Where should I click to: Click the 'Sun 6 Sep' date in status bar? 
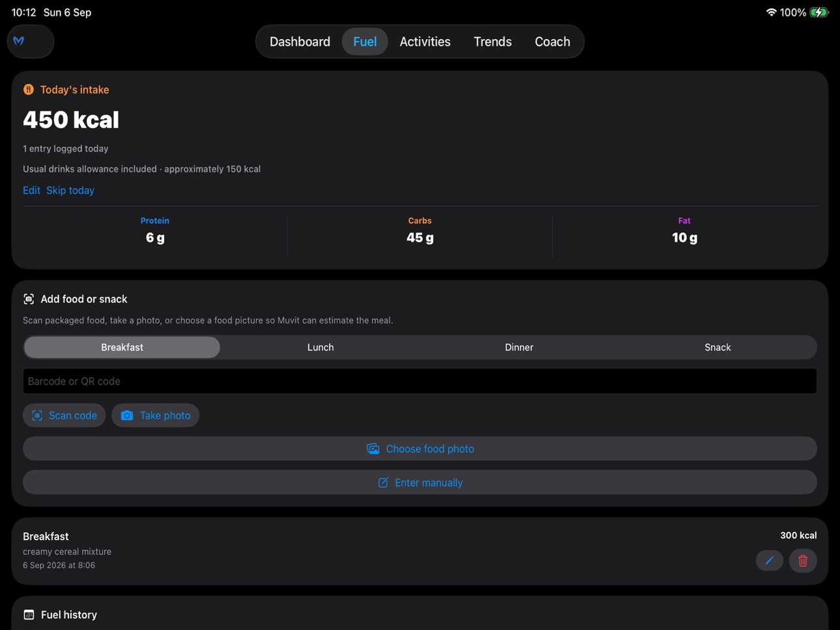[x=67, y=12]
